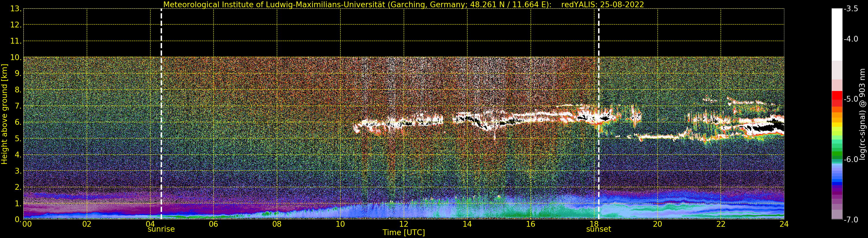Click the '16' time axis tick label
This screenshot has width=868, height=238.
[x=531, y=224]
